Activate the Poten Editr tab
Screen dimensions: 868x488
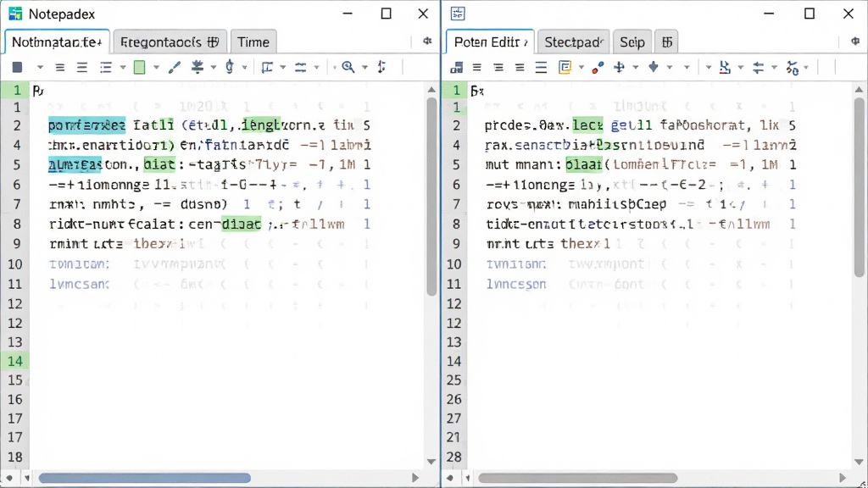[491, 42]
